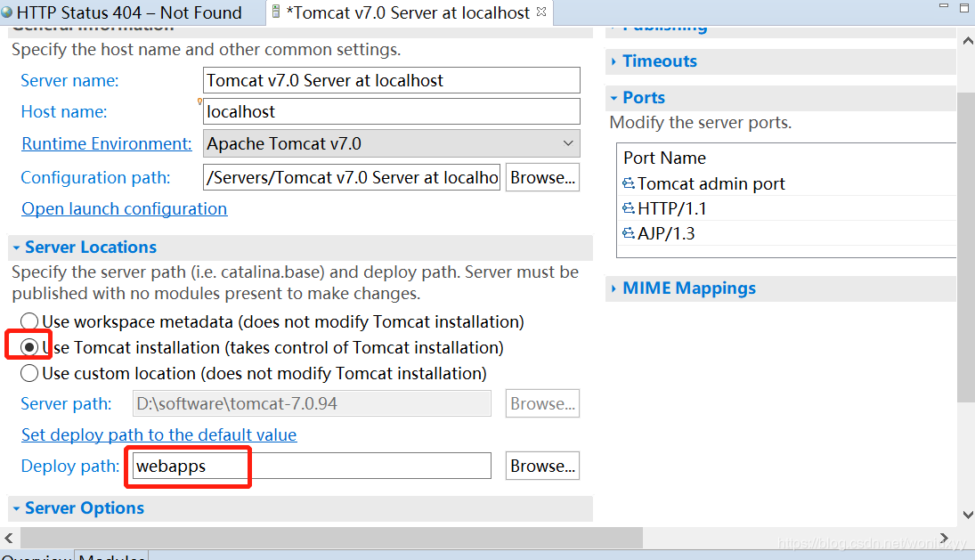Edit the Configuration path field
Viewport: 975px width, 560px height.
[x=352, y=178]
